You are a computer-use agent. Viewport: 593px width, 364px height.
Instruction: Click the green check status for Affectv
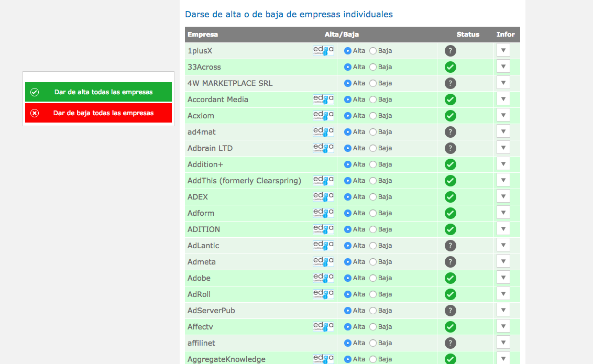tap(450, 327)
